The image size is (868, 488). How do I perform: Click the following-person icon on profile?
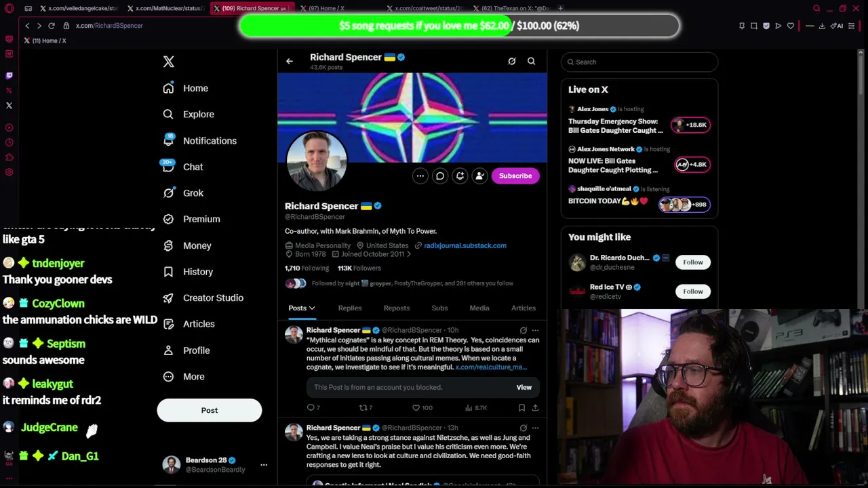click(479, 176)
